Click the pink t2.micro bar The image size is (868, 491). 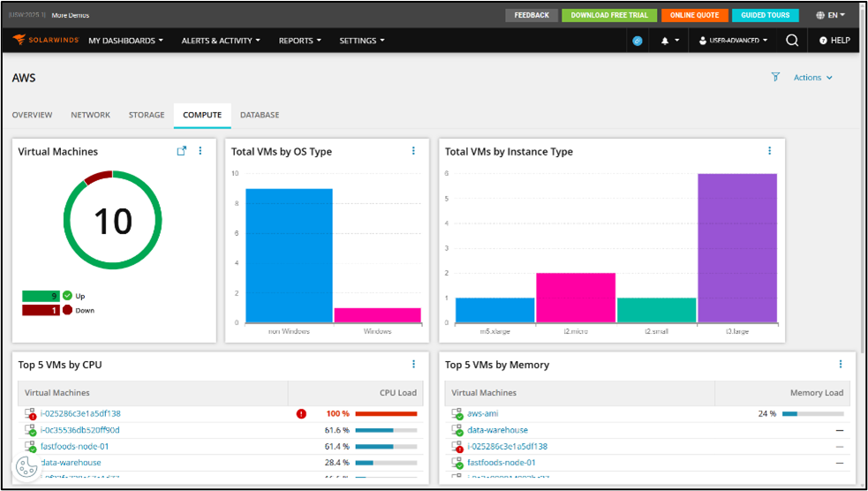click(x=576, y=298)
